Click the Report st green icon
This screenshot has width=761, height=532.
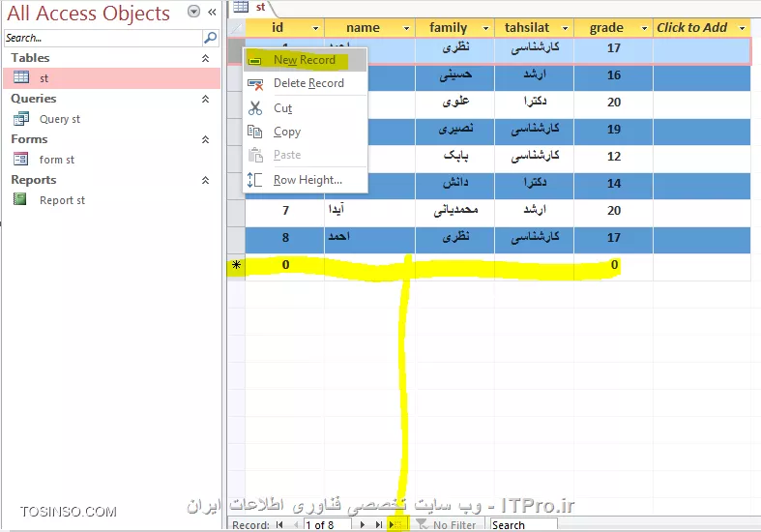click(20, 199)
